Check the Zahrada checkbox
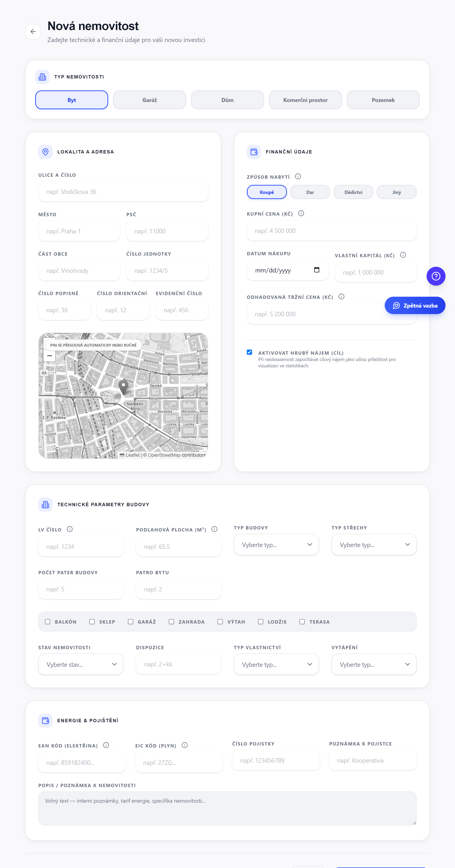 [171, 622]
